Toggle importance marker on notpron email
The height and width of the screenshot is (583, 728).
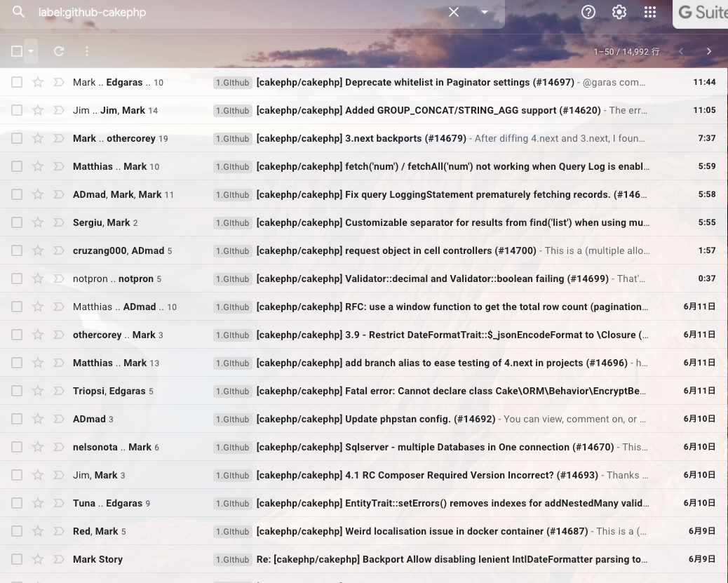tap(58, 279)
